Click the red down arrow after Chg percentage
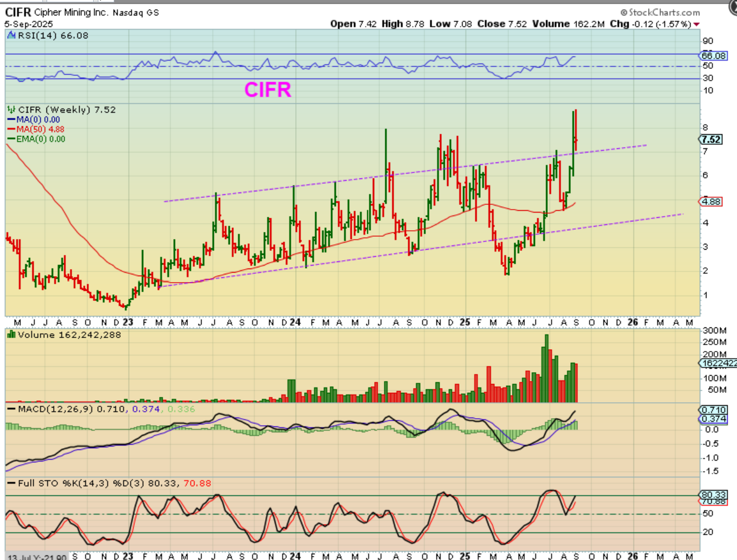The width and height of the screenshot is (737, 560). click(697, 24)
